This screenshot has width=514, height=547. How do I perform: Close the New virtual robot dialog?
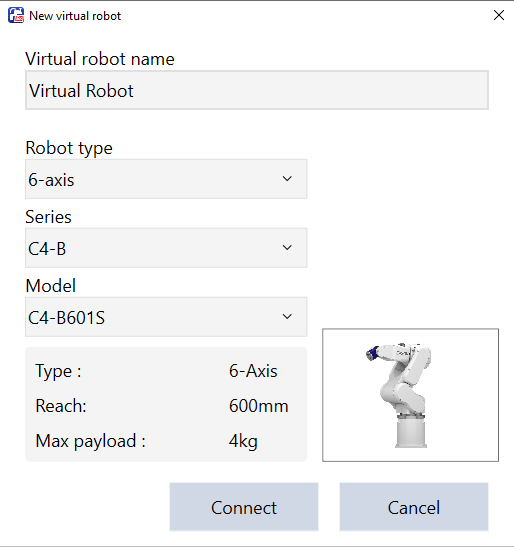(x=499, y=15)
